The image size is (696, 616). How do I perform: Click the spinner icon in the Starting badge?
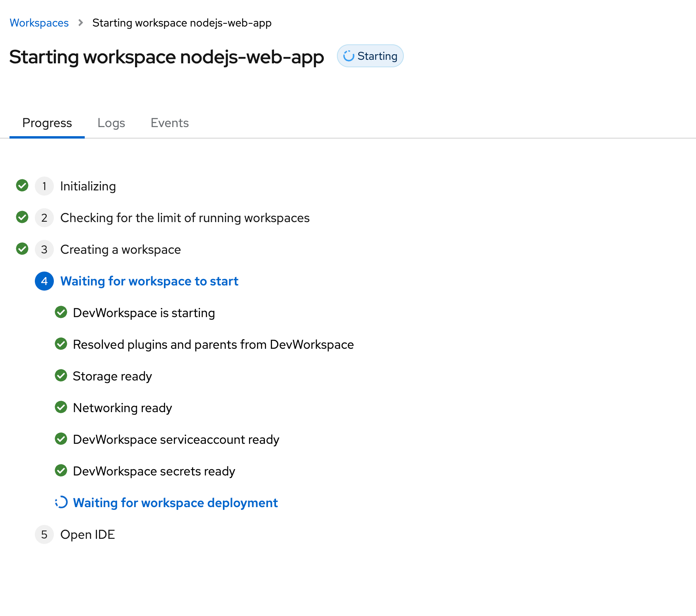(x=348, y=56)
